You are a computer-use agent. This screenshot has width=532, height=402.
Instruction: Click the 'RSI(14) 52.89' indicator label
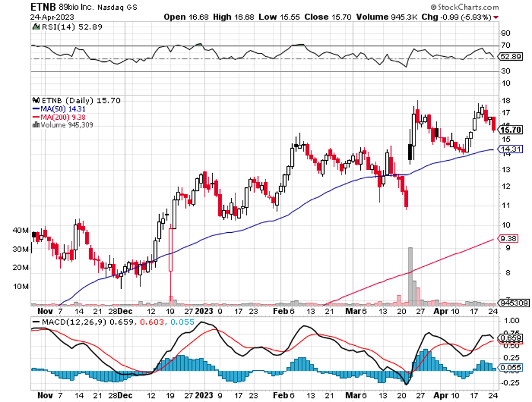72,27
